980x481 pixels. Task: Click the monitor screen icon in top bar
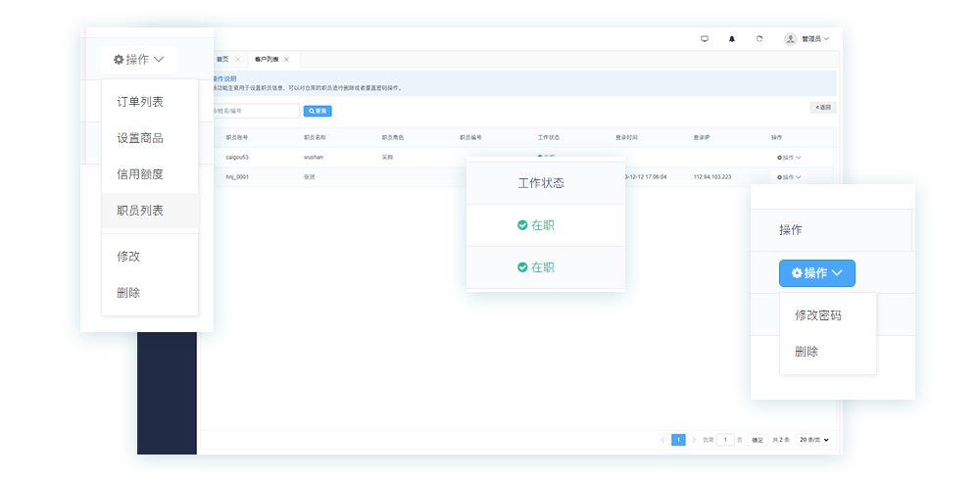[704, 39]
